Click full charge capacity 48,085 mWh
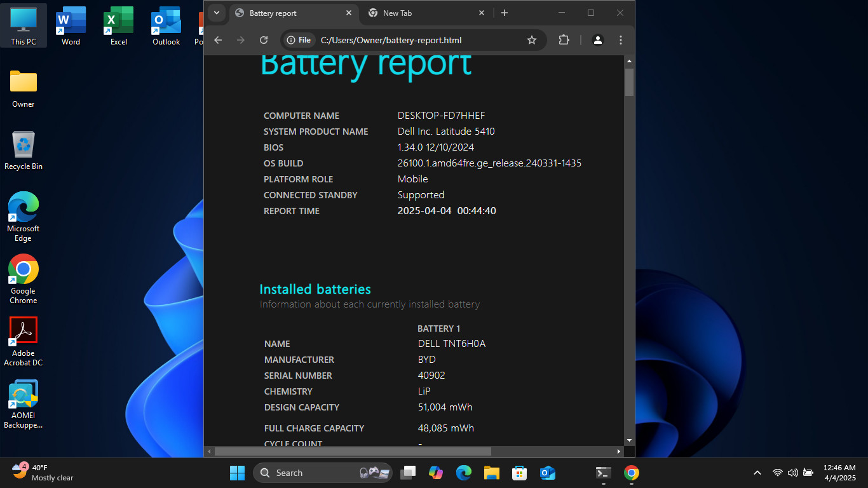868x488 pixels. pos(446,428)
